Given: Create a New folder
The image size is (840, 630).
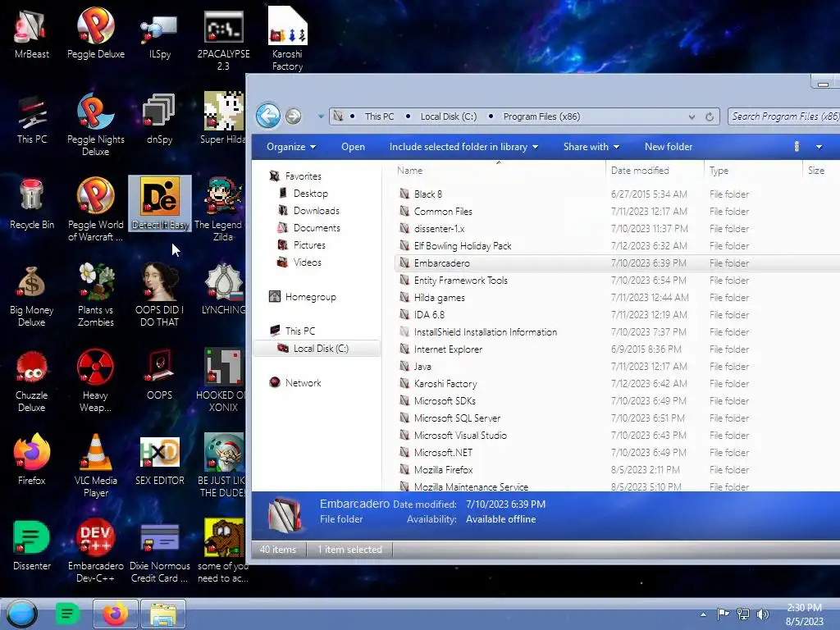Looking at the screenshot, I should tap(669, 147).
